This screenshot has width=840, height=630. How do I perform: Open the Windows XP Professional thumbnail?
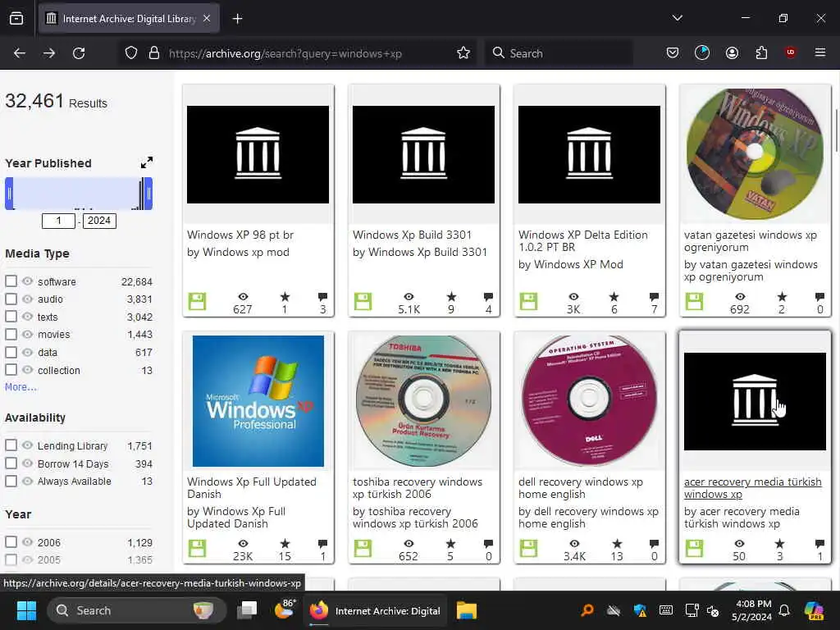click(x=258, y=400)
